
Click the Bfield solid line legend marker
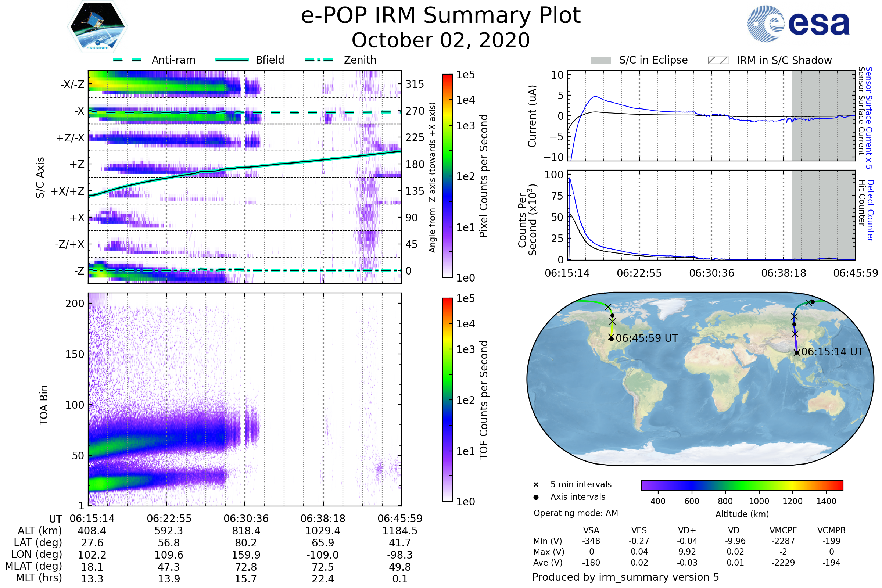tap(232, 60)
